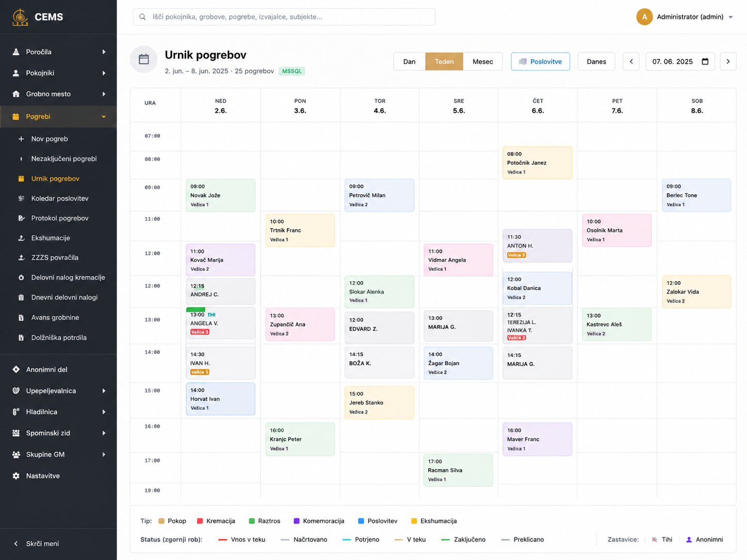Click the Danes button
Image resolution: width=747 pixels, height=560 pixels.
pyautogui.click(x=596, y=61)
